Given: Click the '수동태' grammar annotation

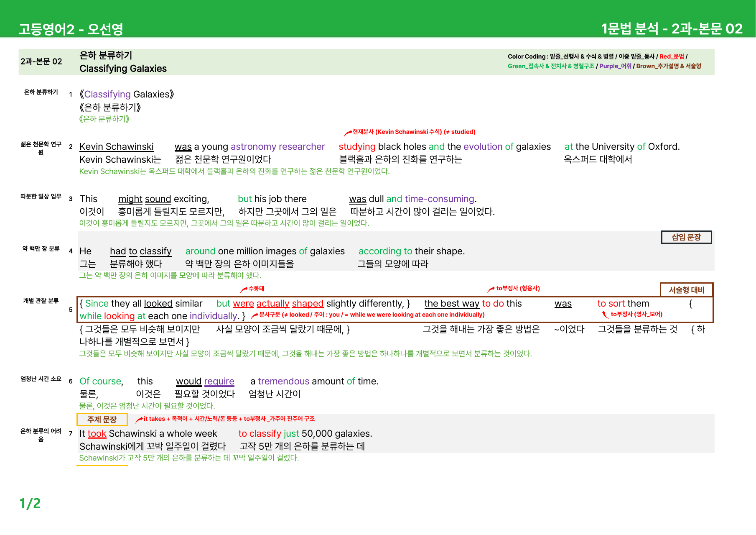Looking at the screenshot, I should [x=256, y=289].
